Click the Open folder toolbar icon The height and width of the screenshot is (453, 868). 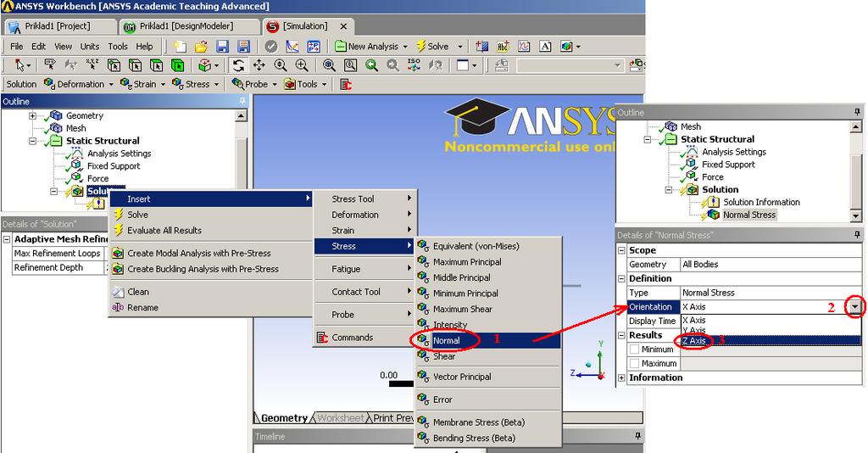click(x=201, y=47)
